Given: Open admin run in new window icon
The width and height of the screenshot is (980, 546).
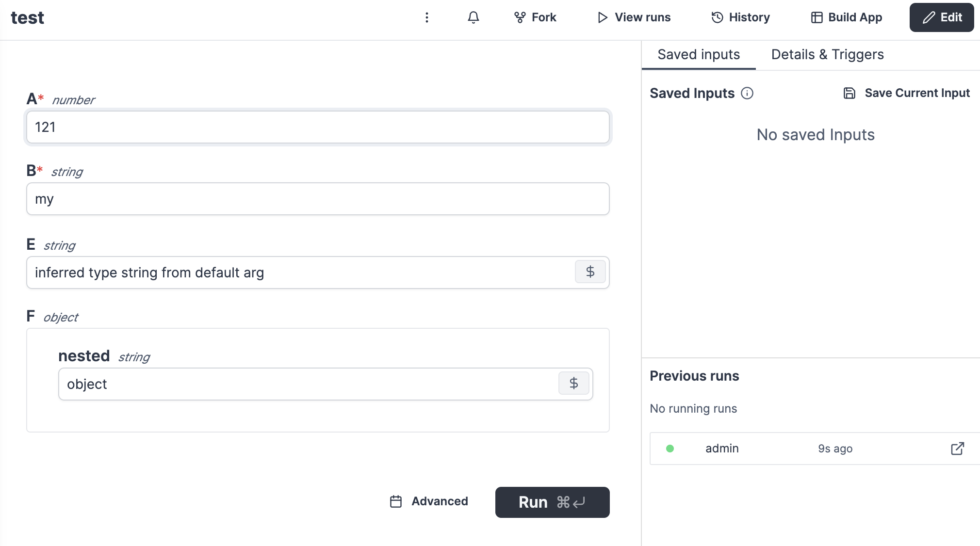Looking at the screenshot, I should click(x=957, y=449).
